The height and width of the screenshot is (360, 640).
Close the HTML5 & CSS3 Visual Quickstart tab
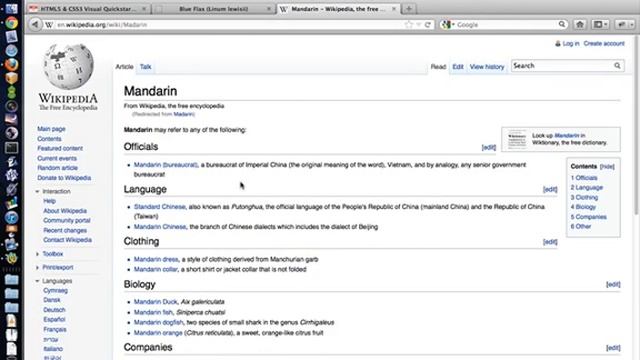144,9
